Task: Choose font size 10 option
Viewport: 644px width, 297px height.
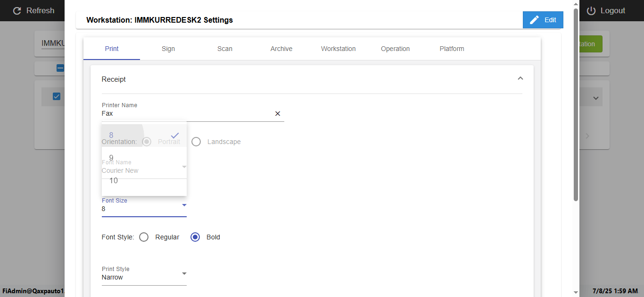Action: coord(114,180)
